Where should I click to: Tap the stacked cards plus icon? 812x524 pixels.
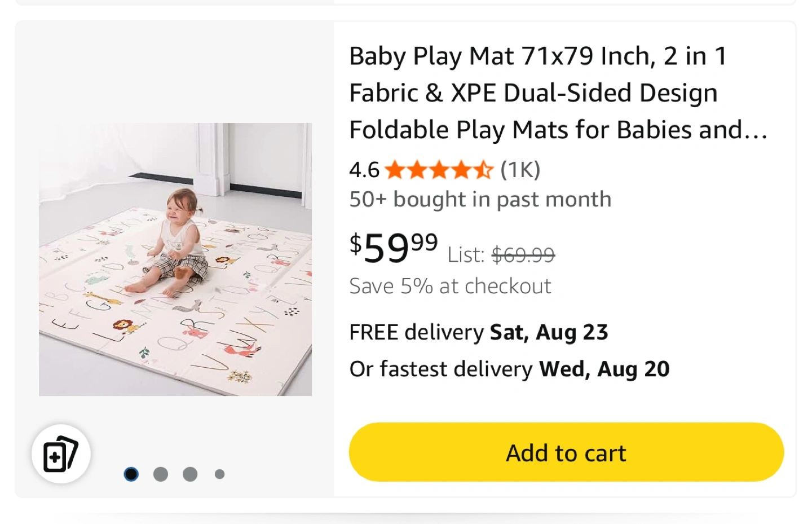61,454
